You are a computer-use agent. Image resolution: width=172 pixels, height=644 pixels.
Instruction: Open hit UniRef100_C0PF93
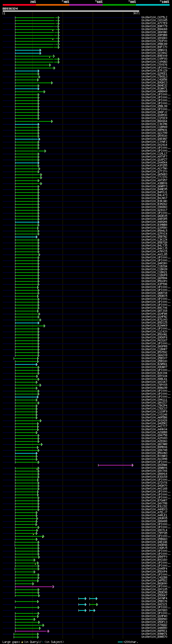(x=154, y=59)
